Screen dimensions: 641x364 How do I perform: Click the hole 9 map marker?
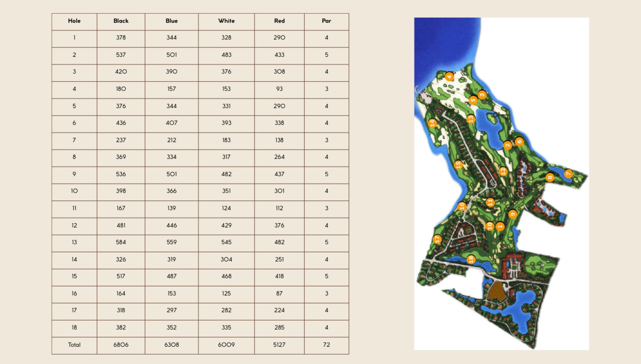coord(512,214)
